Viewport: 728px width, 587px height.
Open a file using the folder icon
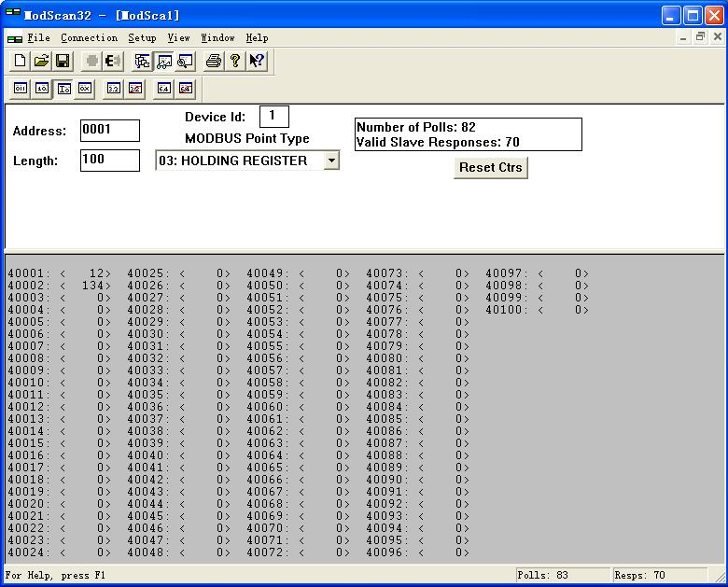(x=41, y=61)
